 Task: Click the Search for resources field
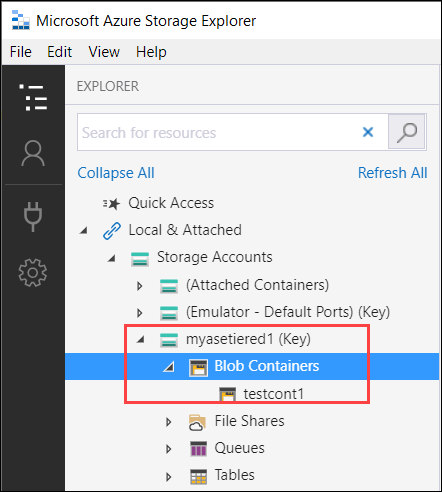[218, 132]
